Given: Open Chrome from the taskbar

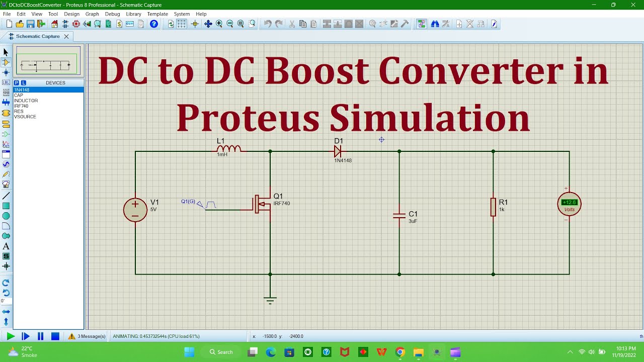Looking at the screenshot, I should (x=400, y=352).
